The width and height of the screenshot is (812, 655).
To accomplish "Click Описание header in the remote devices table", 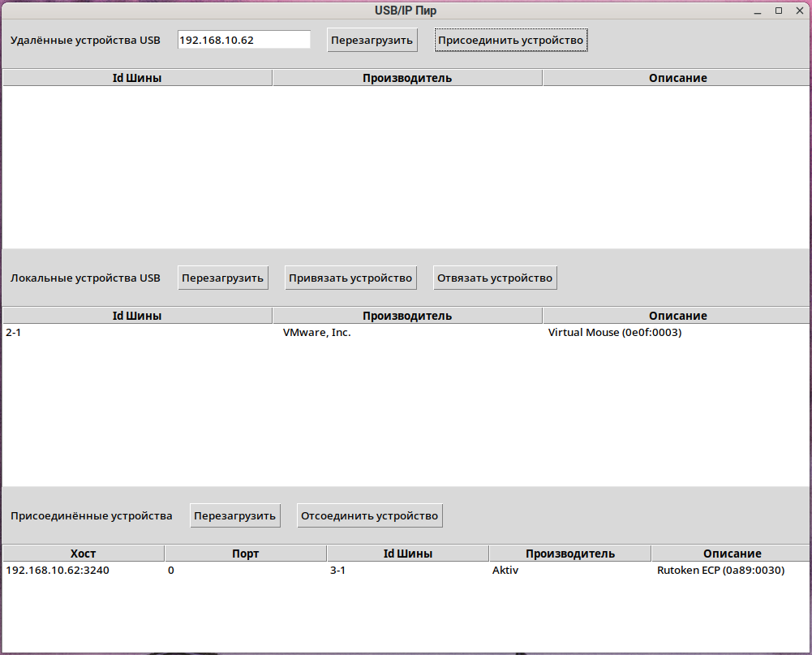I will [x=677, y=78].
